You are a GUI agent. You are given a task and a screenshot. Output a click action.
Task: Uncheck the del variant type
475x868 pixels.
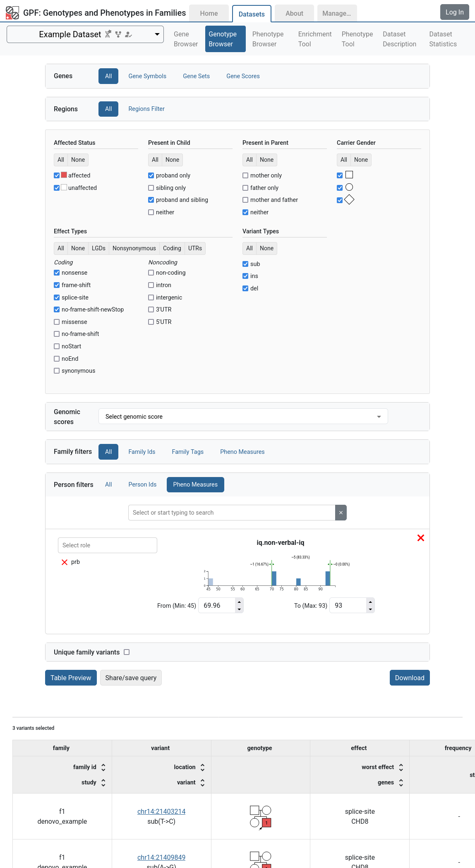(245, 288)
